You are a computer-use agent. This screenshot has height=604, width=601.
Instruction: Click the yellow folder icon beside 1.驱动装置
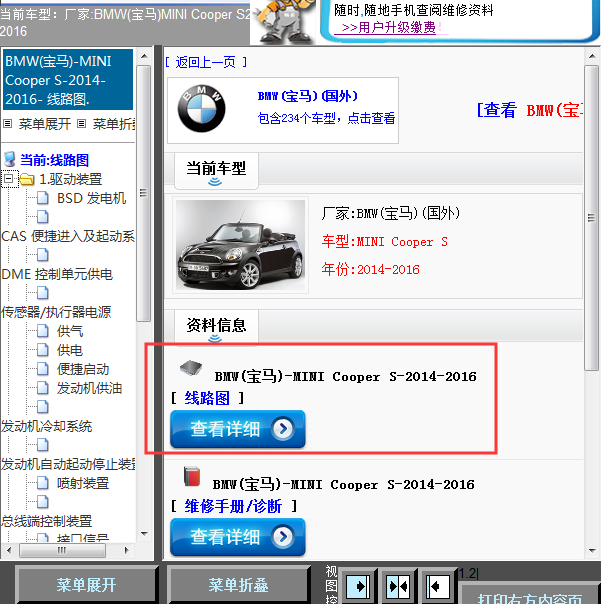point(27,179)
